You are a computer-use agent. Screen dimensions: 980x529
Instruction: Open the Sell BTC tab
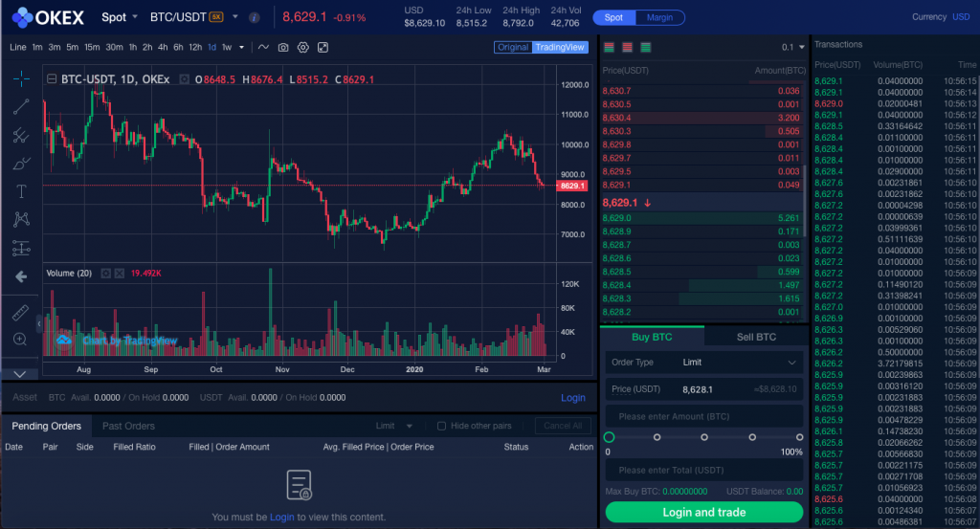(x=756, y=338)
